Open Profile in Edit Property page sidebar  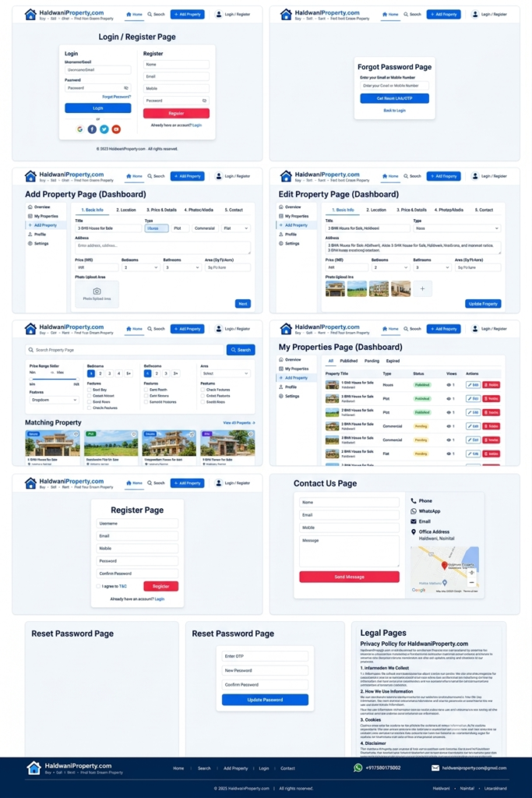(287, 235)
